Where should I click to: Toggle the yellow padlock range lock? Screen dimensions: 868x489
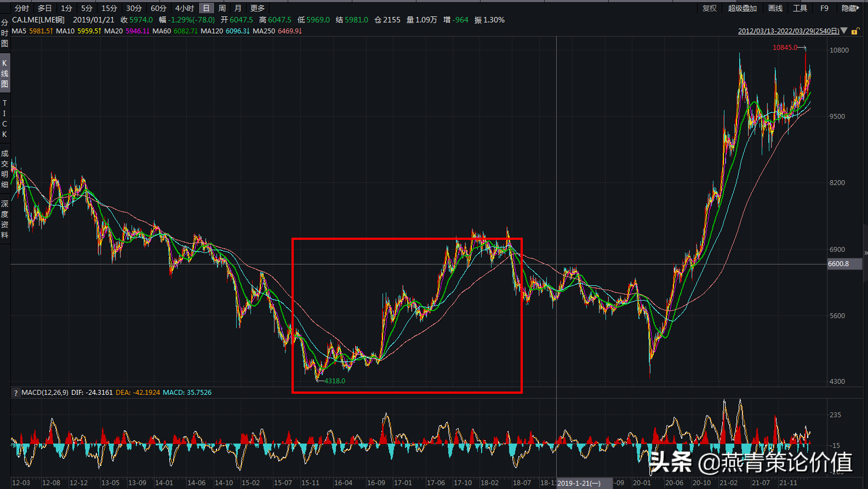coord(855,31)
